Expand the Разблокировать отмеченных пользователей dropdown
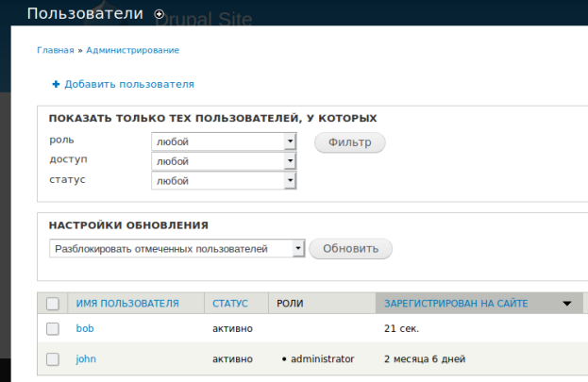This screenshot has width=588, height=382. 177,249
